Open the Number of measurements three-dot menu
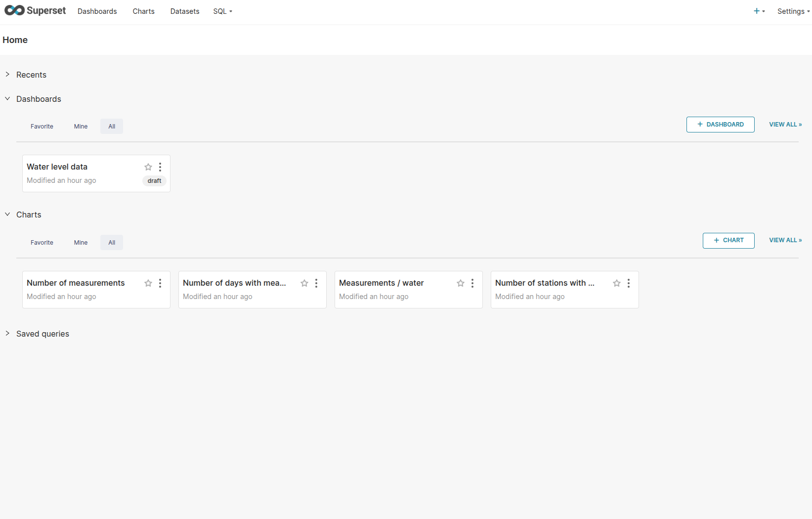Viewport: 812px width, 519px height. tap(160, 283)
